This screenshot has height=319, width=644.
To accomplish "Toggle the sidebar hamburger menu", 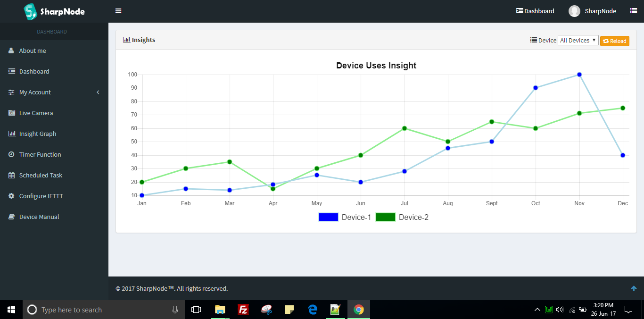I will click(118, 11).
